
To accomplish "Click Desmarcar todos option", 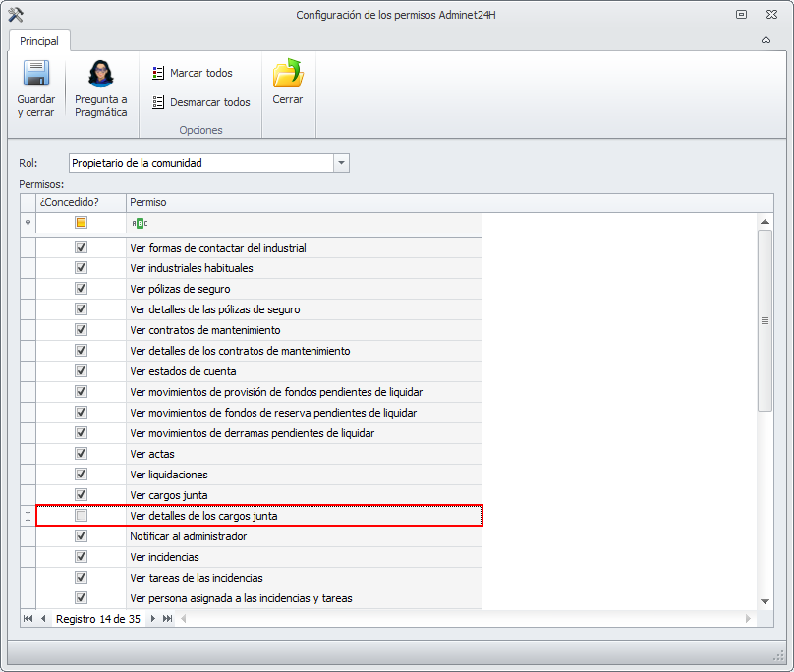I will pos(201,102).
